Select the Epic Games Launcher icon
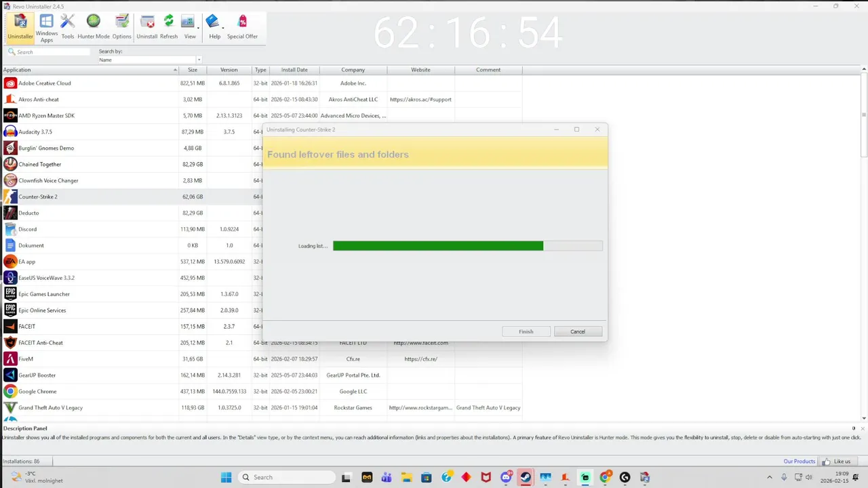This screenshot has width=868, height=488. 10,294
